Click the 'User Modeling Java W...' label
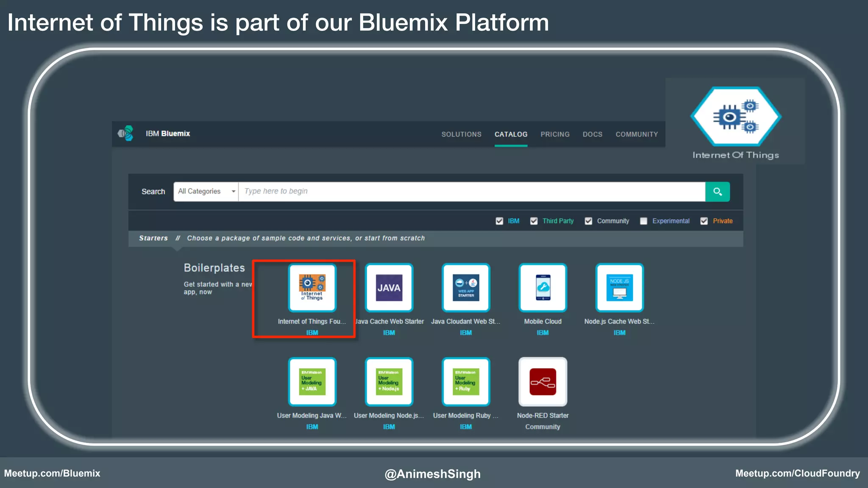The image size is (868, 488). point(312,416)
